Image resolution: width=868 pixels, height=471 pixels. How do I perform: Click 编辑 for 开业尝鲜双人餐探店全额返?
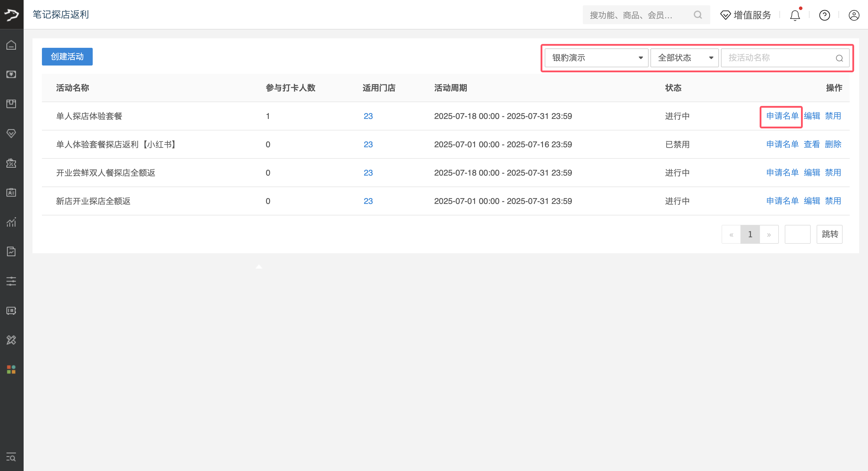point(812,173)
